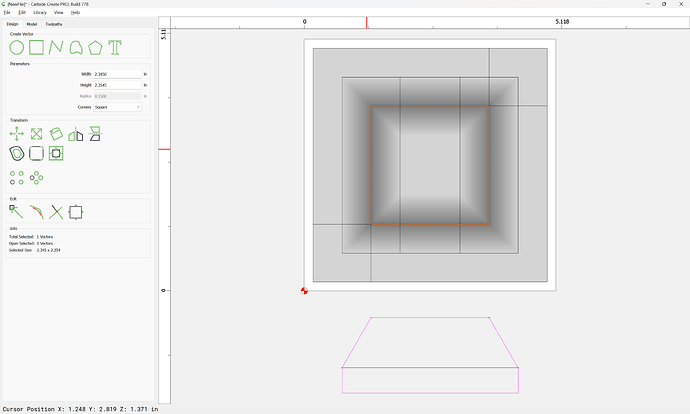Click the disabled Radius field
The width and height of the screenshot is (690, 414).
click(117, 96)
